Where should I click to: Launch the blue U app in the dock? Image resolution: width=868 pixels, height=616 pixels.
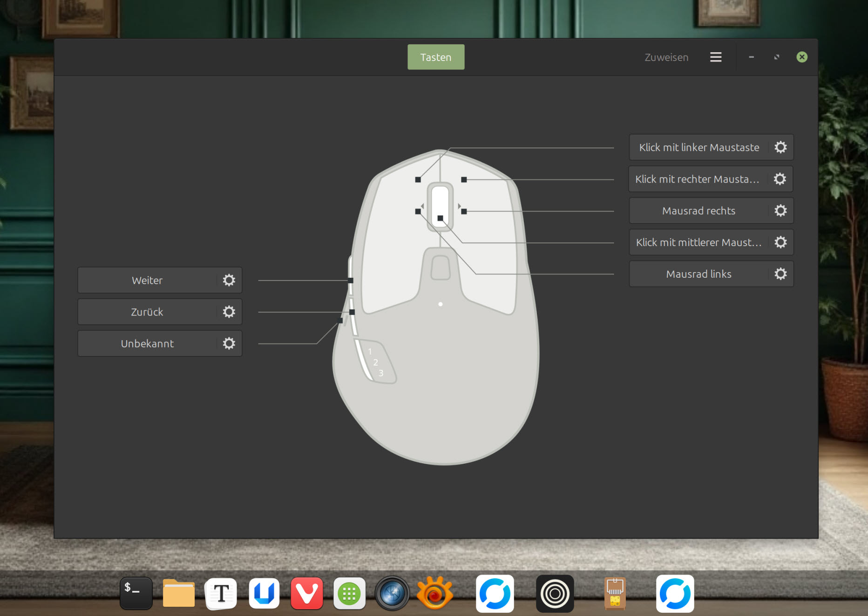coord(264,593)
